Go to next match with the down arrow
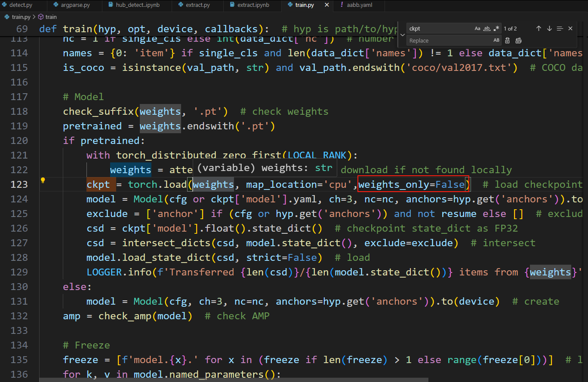 (x=549, y=28)
